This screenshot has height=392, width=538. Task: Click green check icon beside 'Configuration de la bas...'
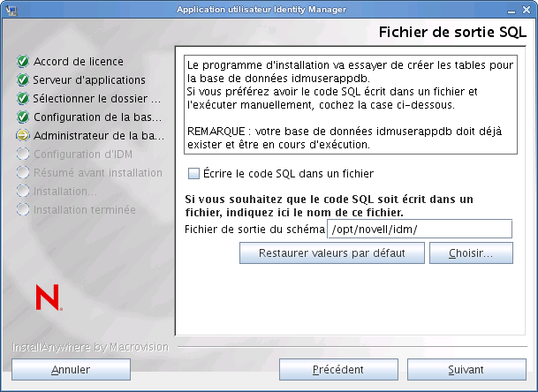pos(23,117)
